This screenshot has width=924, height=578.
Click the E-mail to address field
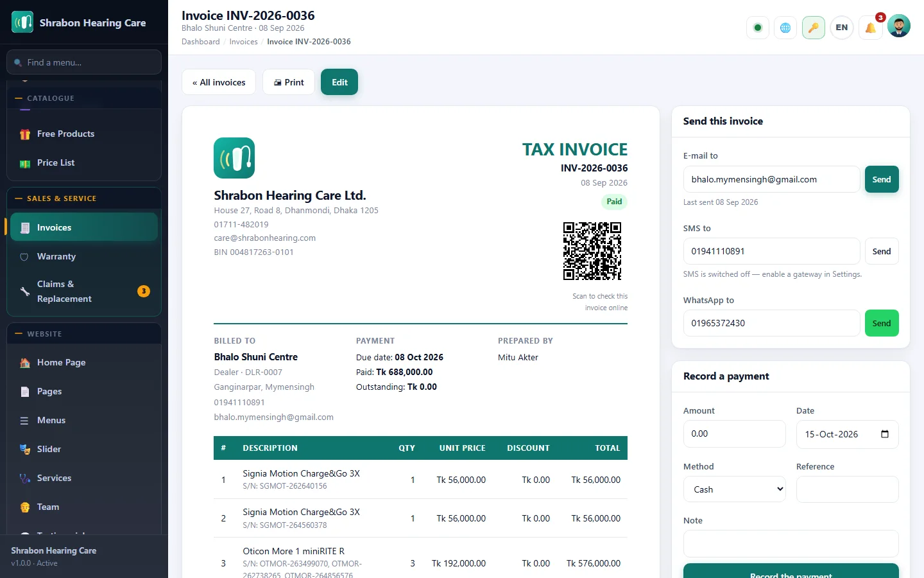[x=771, y=179]
